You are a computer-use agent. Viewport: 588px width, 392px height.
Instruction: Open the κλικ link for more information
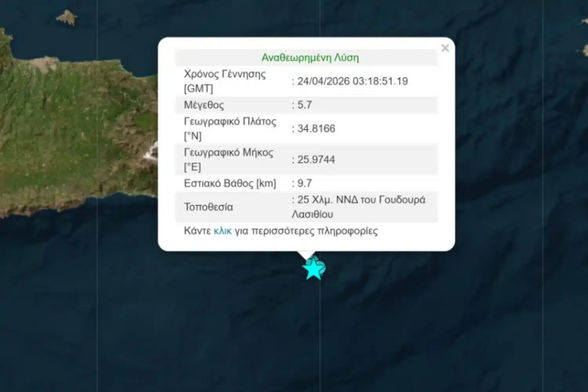pos(223,231)
